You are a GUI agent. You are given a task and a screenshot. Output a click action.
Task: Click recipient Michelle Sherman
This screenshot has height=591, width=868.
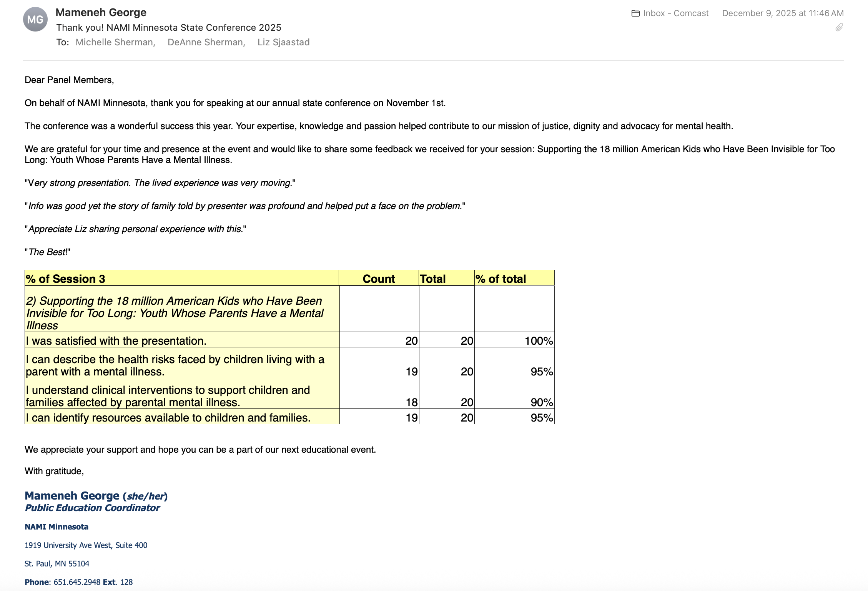click(x=115, y=42)
